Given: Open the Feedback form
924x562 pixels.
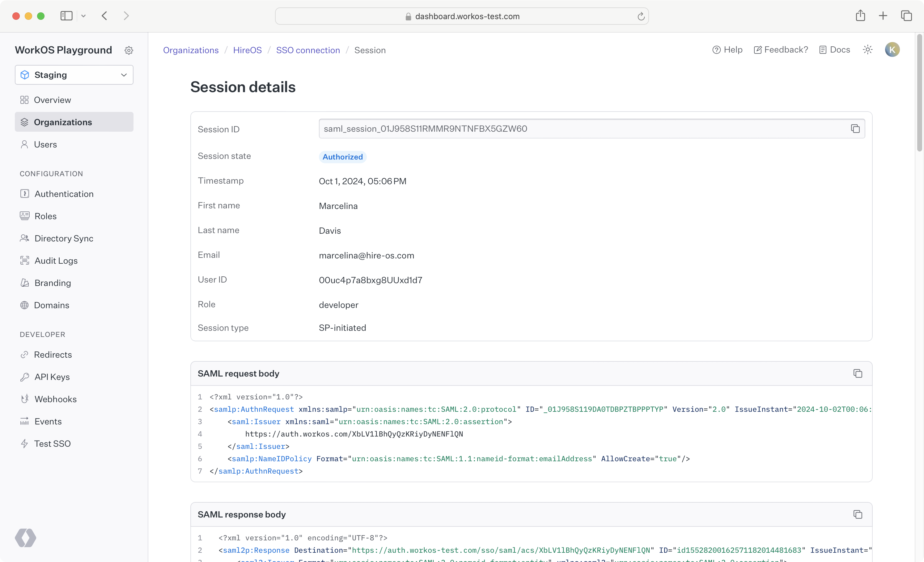Looking at the screenshot, I should pyautogui.click(x=780, y=49).
